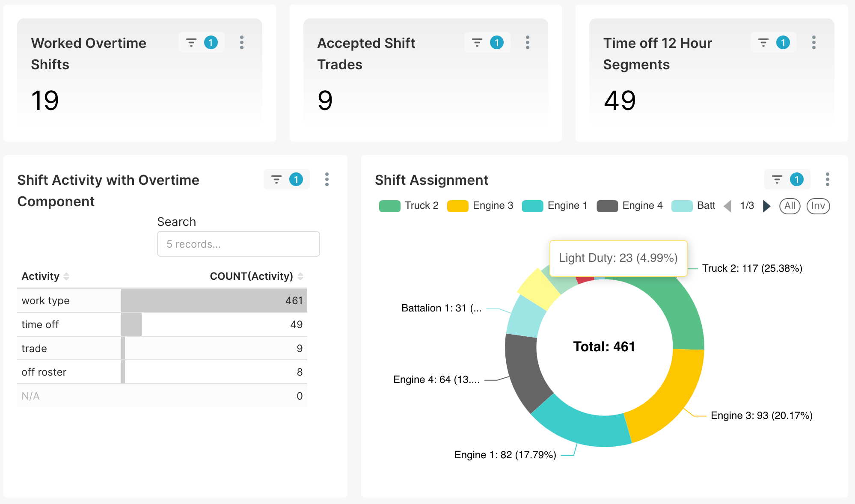The image size is (855, 504).
Task: Click filter badge on Shift Assignment chart
Action: click(796, 179)
